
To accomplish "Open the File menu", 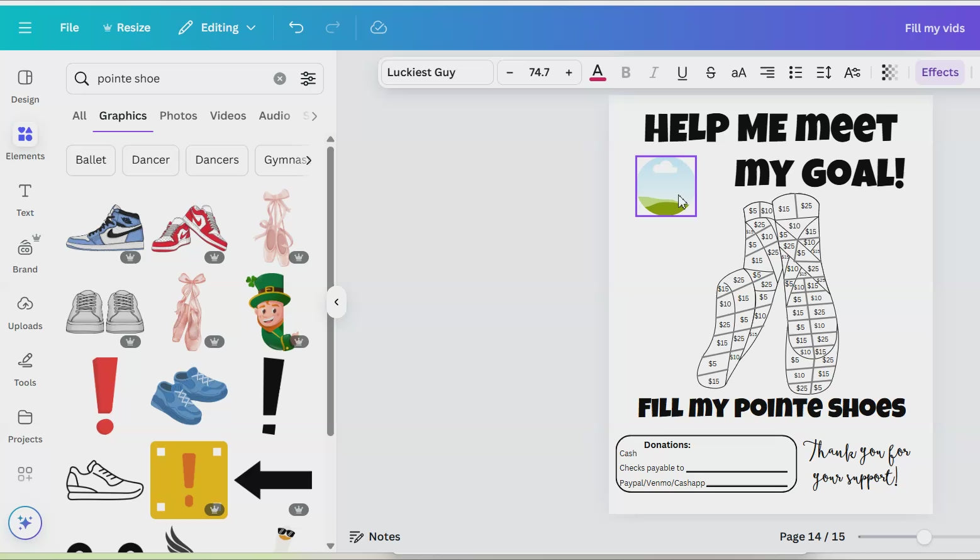I will click(x=69, y=28).
